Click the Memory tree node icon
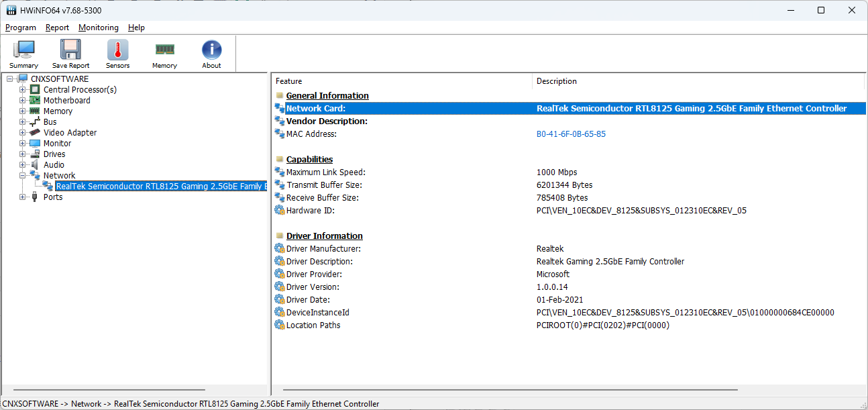This screenshot has height=410, width=868. tap(34, 111)
